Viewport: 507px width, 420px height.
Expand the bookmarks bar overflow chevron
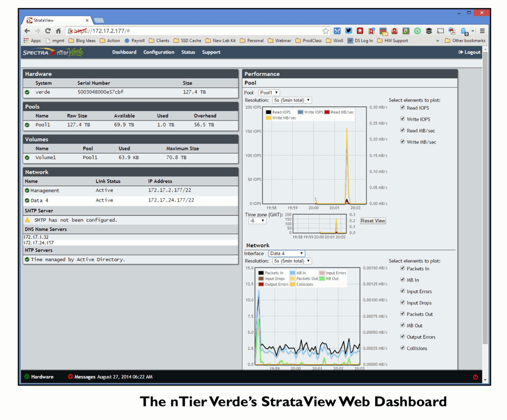(438, 41)
